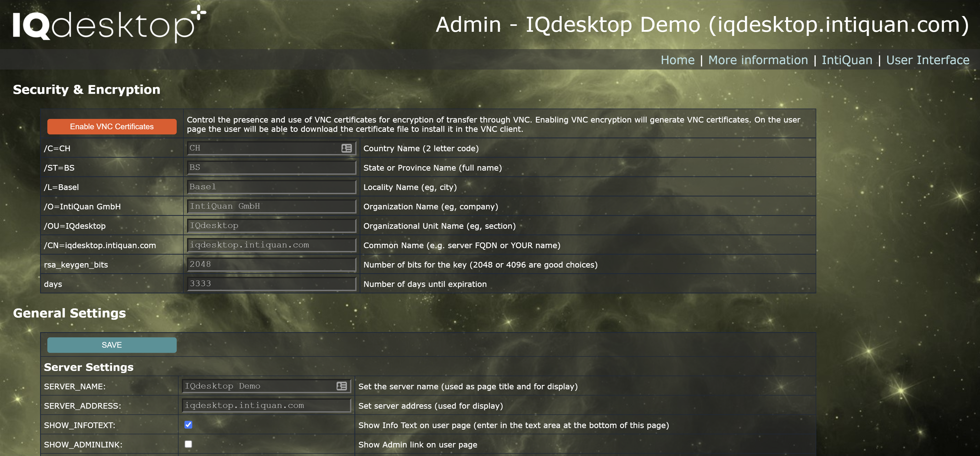This screenshot has width=980, height=456.
Task: Click the Security & Encryption heading
Action: tap(87, 90)
